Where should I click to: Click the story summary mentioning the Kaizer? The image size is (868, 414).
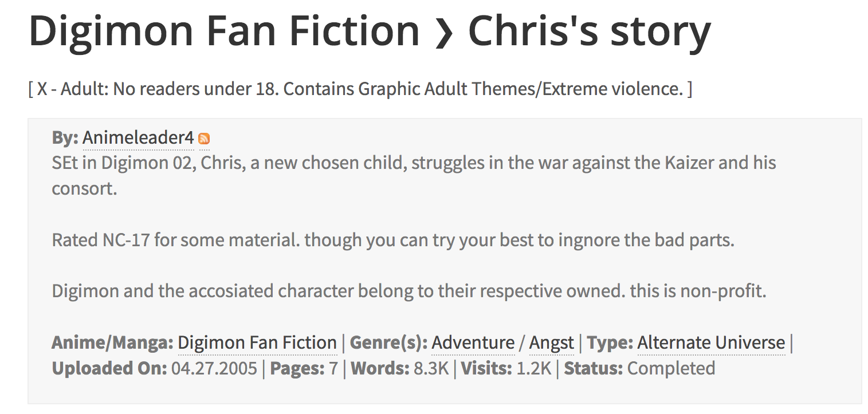click(x=414, y=175)
